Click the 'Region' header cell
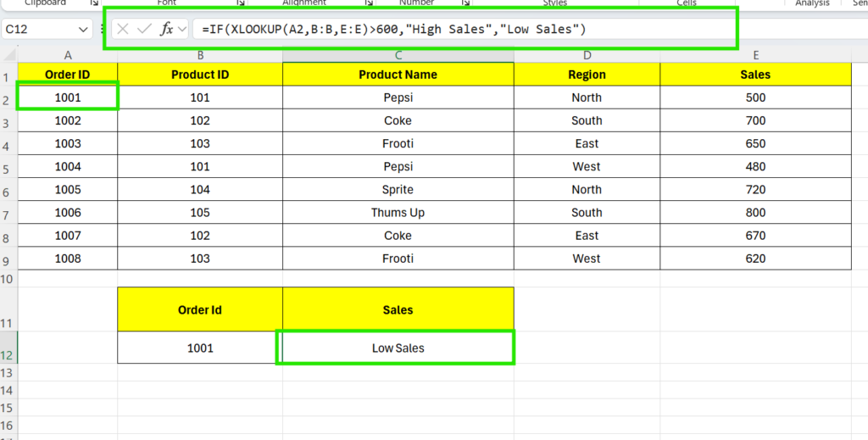The width and height of the screenshot is (868, 440). point(587,75)
